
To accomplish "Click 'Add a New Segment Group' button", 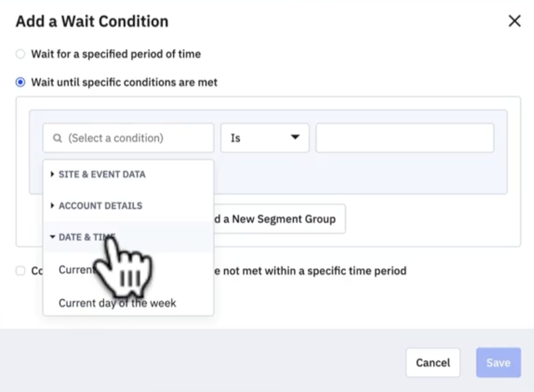I will pyautogui.click(x=279, y=219).
